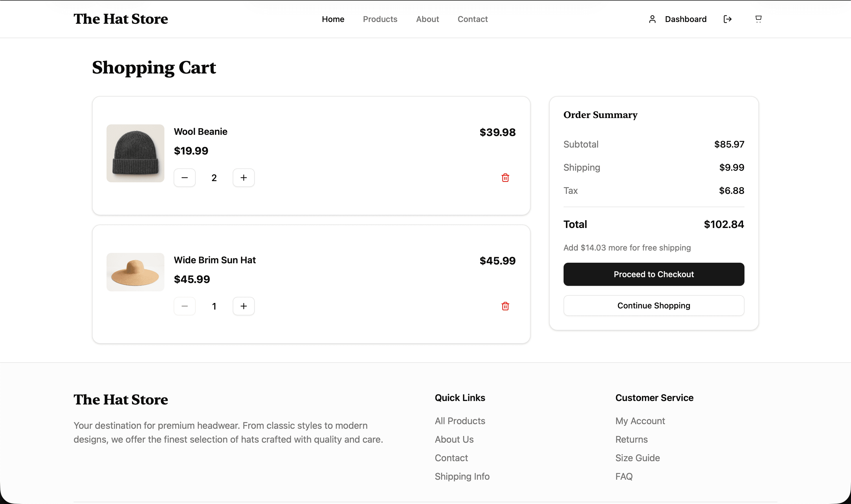Open the Products nav menu item
This screenshot has height=504, width=851.
[380, 19]
